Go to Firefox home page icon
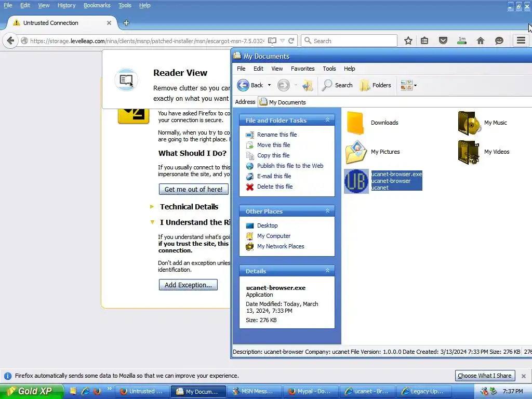Viewport: 532px width, 399px height. pos(481,41)
